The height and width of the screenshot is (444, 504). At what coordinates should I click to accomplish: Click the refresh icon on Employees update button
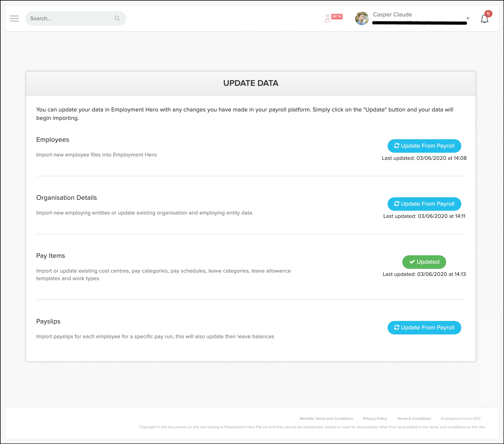(396, 146)
